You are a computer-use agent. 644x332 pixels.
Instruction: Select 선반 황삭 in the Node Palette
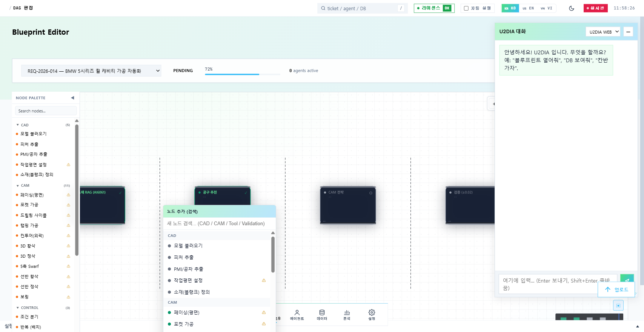(29, 277)
